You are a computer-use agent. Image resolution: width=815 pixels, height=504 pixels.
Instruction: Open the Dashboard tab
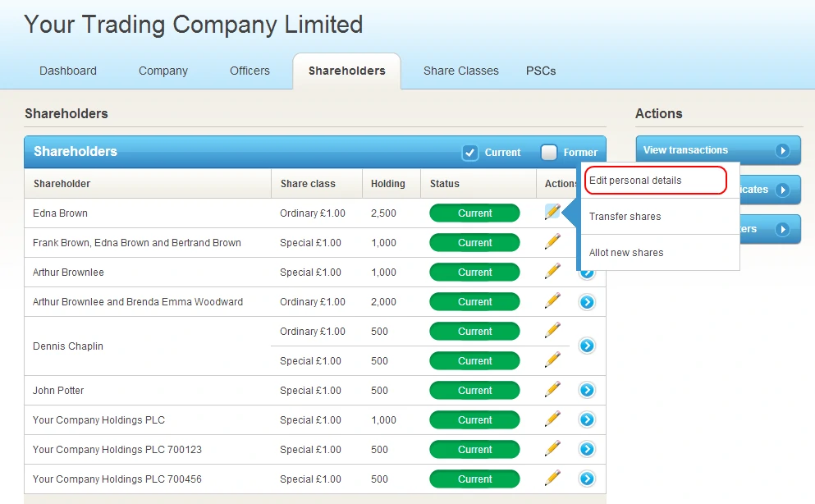pyautogui.click(x=68, y=71)
